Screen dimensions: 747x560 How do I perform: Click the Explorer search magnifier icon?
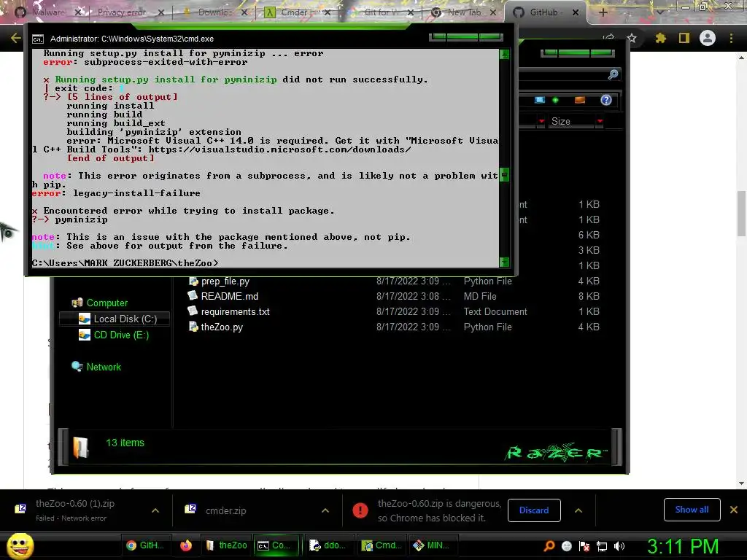pos(613,74)
